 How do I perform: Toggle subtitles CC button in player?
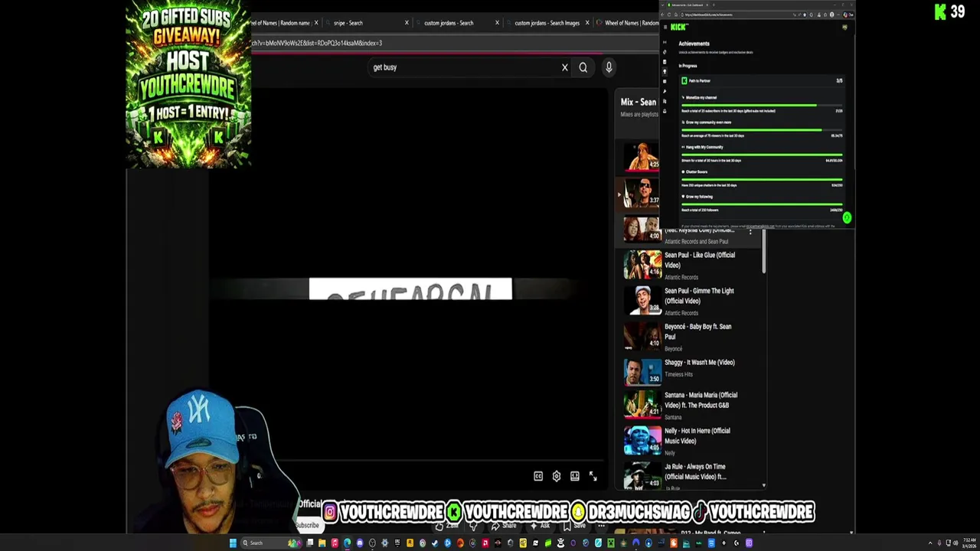538,476
